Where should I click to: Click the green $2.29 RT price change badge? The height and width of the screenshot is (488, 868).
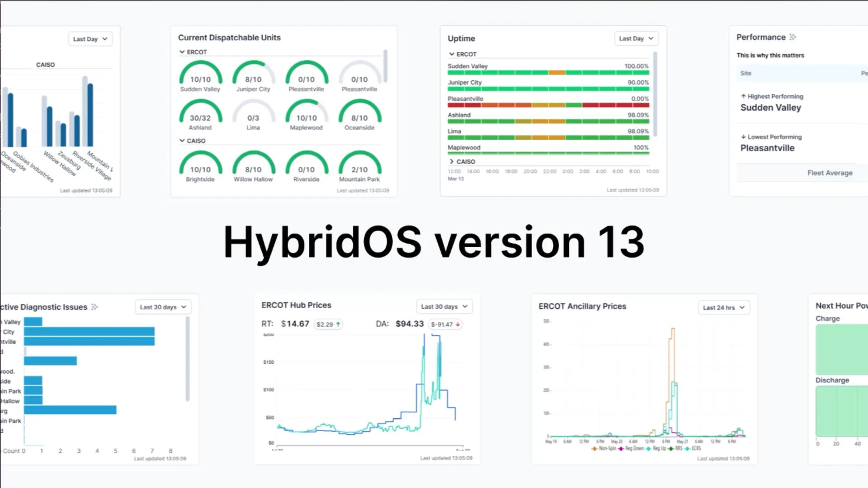(328, 324)
